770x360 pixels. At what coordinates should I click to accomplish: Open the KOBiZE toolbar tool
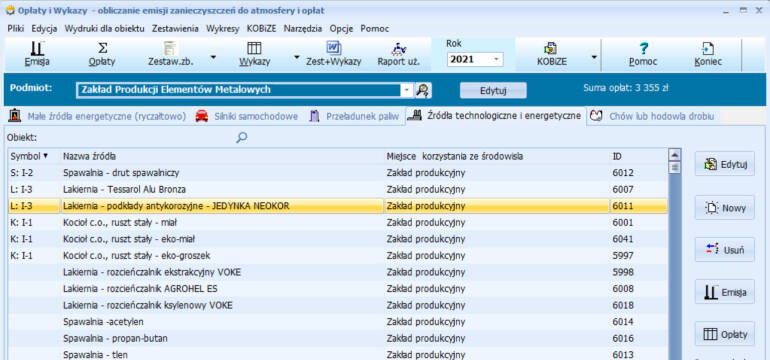(x=551, y=55)
